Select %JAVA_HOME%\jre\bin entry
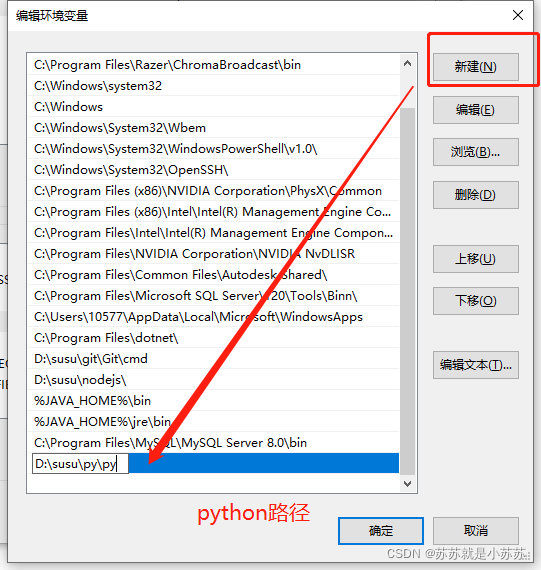This screenshot has height=570, width=541. 213,422
